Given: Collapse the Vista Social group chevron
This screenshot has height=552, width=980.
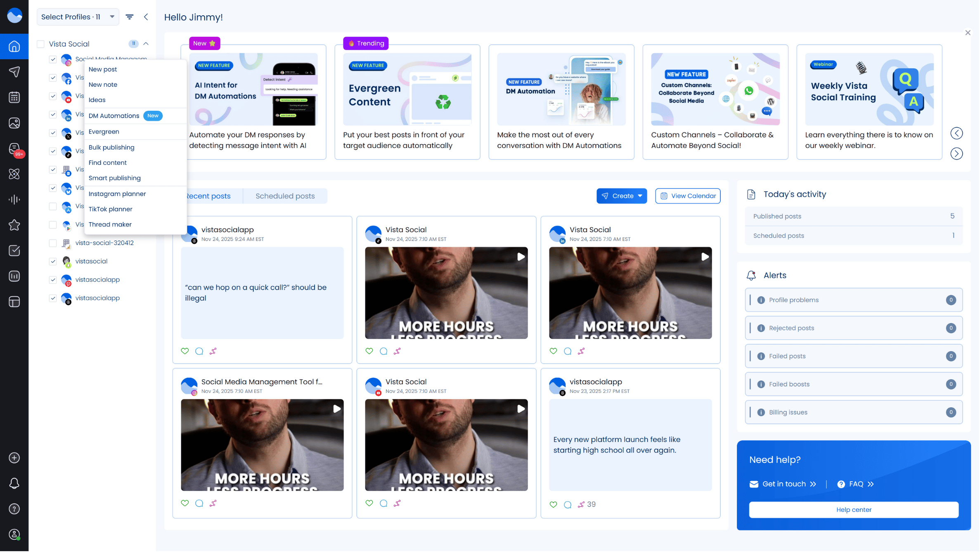Looking at the screenshot, I should 146,44.
